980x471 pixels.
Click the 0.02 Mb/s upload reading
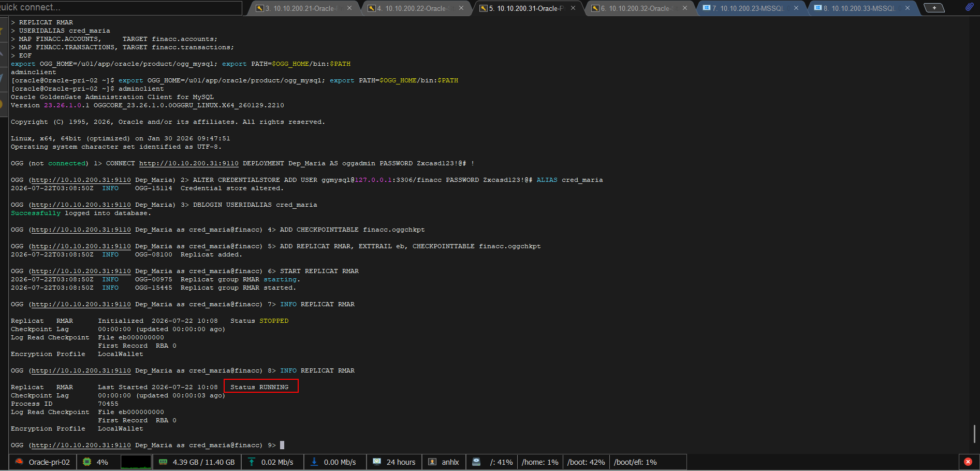click(277, 462)
